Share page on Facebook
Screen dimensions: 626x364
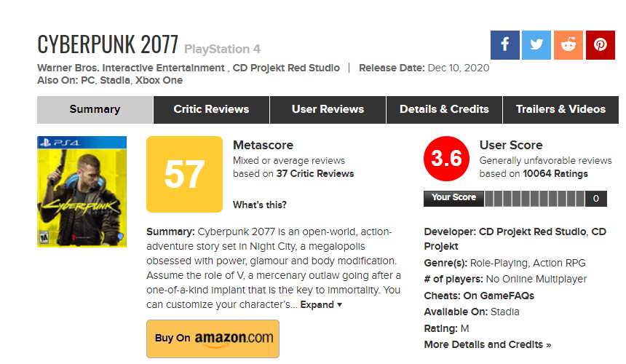[505, 45]
